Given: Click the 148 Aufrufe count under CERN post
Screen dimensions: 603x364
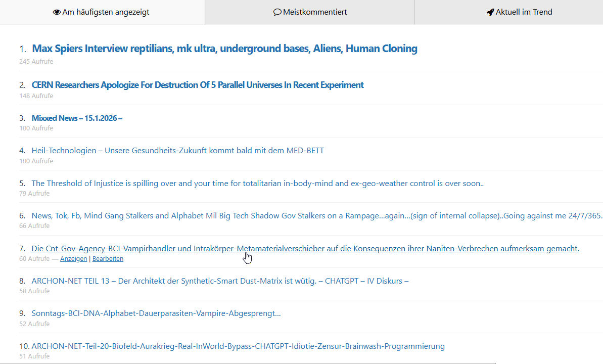Looking at the screenshot, I should tap(36, 96).
